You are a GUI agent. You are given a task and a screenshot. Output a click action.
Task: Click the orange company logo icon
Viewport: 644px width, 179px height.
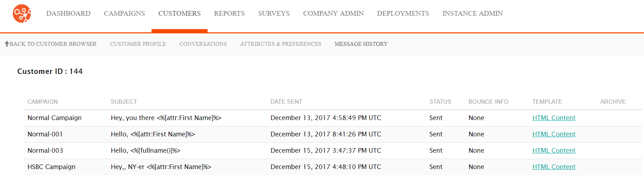click(x=22, y=13)
